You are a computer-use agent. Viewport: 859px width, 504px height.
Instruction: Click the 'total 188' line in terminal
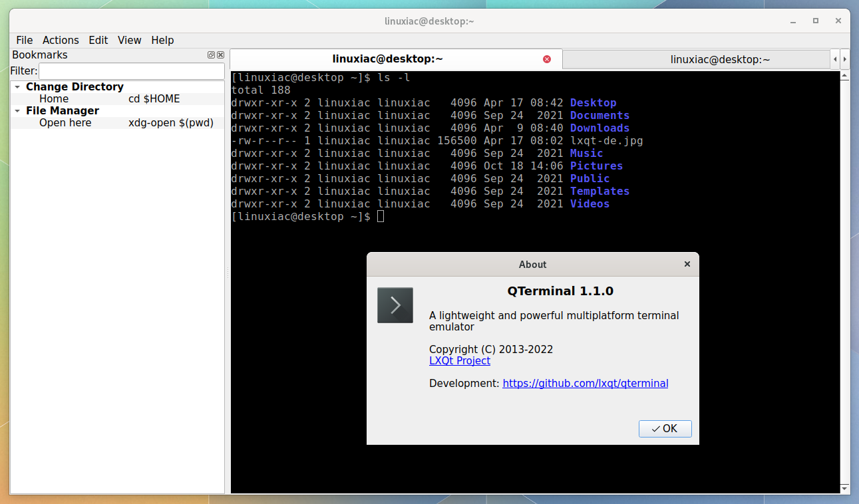click(x=261, y=90)
